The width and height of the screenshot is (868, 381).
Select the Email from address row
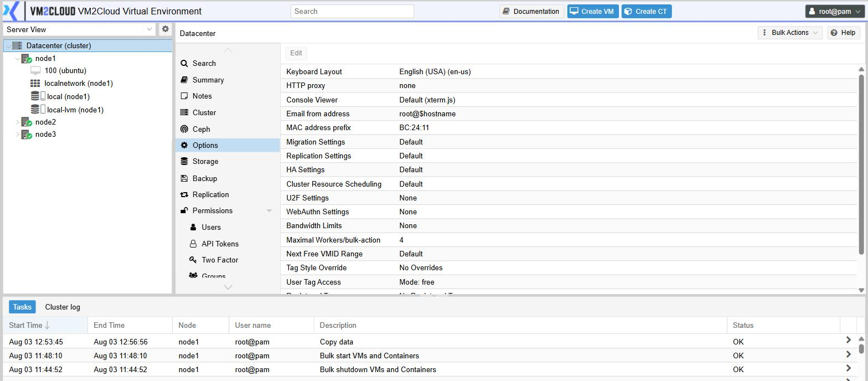[569, 114]
